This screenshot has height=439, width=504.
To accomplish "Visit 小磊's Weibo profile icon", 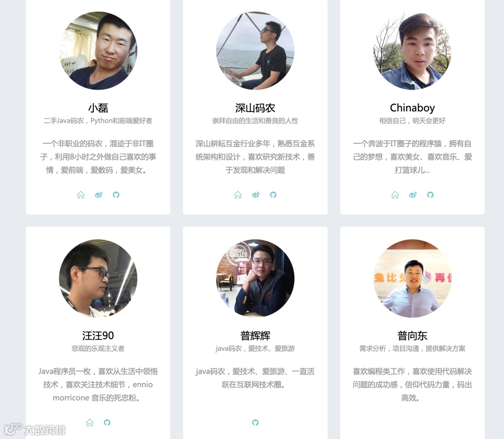I will [98, 195].
